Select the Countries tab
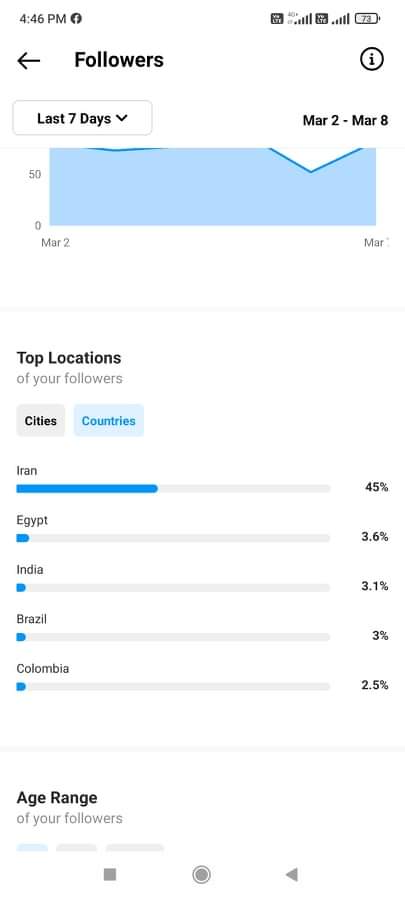The height and width of the screenshot is (900, 405). [x=108, y=421]
